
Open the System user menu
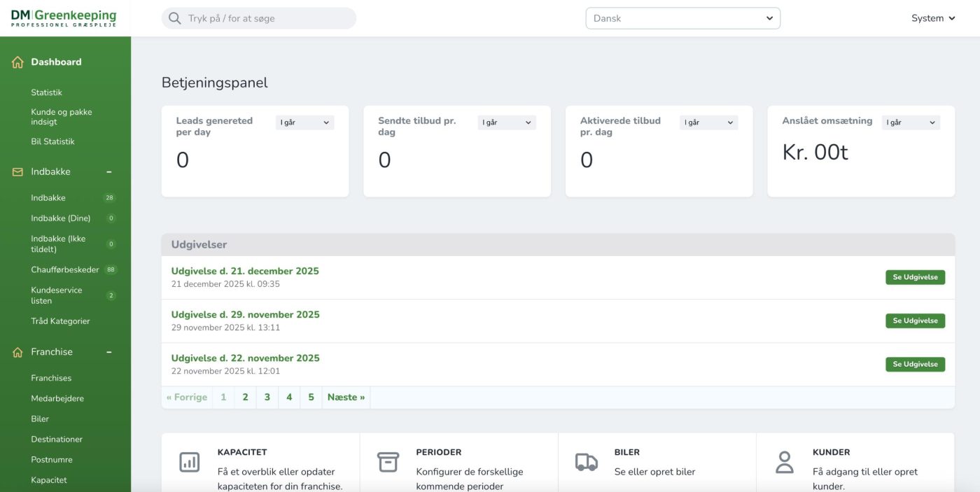[932, 19]
